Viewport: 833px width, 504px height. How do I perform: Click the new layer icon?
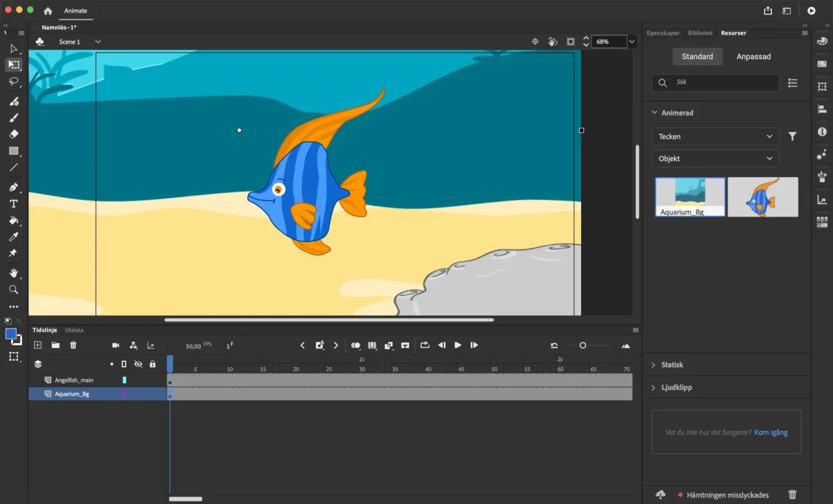37,345
